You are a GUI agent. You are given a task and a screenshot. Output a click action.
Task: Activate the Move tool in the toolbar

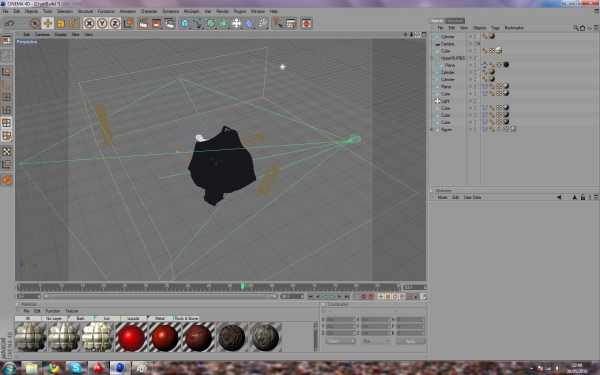47,24
